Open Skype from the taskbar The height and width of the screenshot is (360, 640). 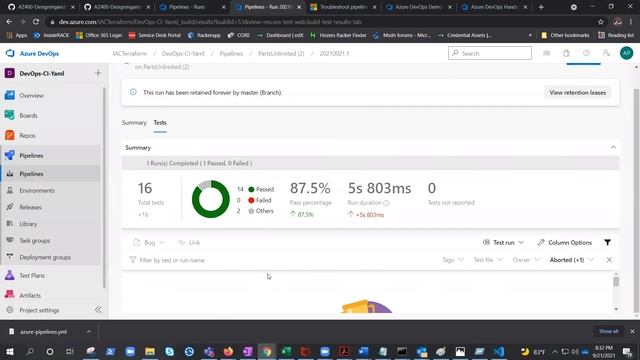[169, 351]
